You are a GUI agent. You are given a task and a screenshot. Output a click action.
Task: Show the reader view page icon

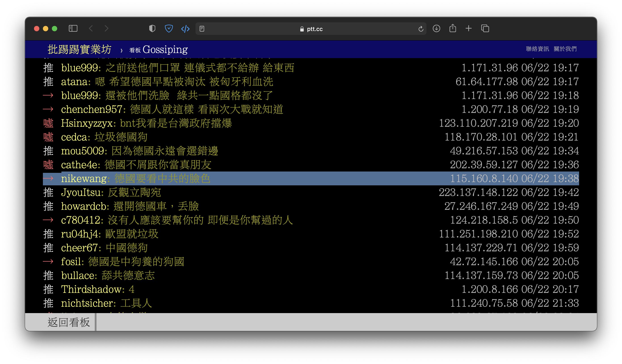pyautogui.click(x=202, y=29)
